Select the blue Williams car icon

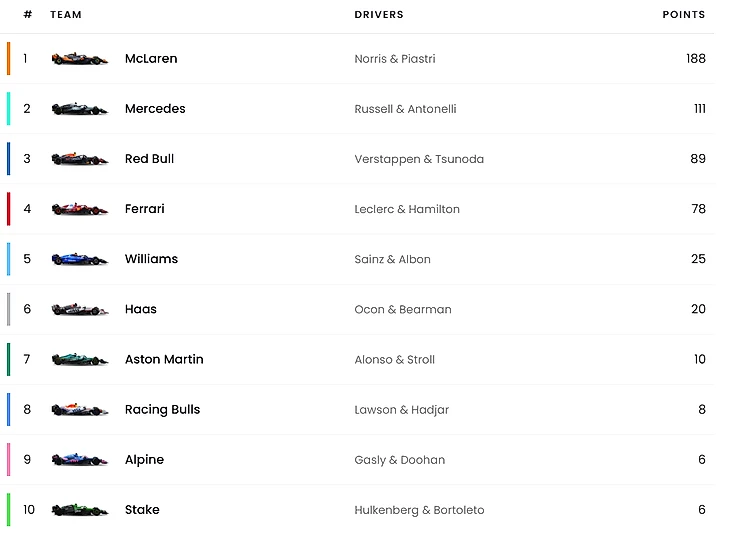80,259
